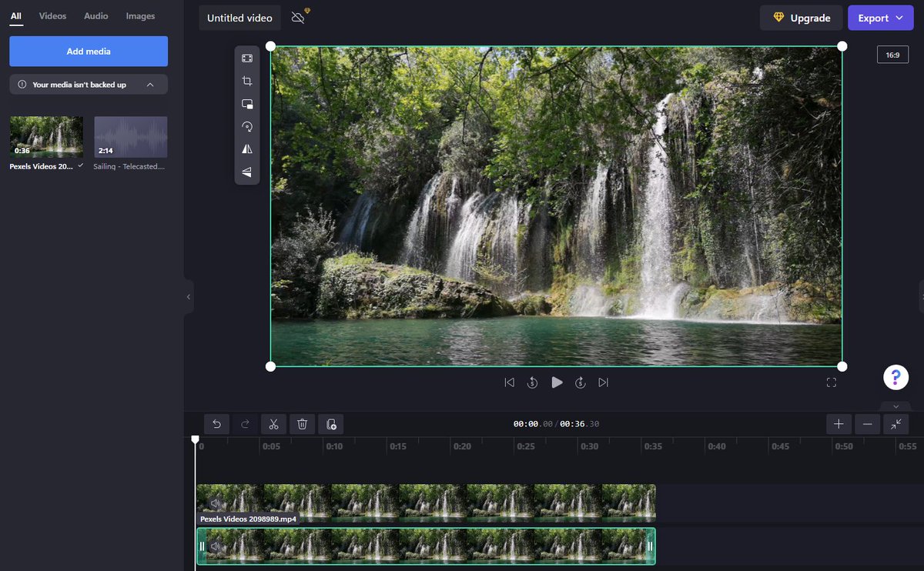Click the Rotate tool icon
The height and width of the screenshot is (571, 924).
point(247,126)
